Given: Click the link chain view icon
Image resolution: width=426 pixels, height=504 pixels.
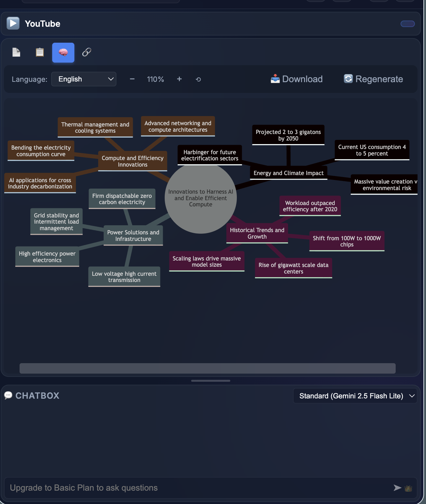Looking at the screenshot, I should [86, 52].
